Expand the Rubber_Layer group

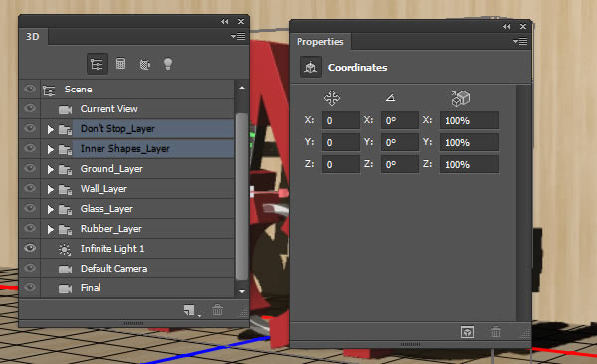click(50, 229)
